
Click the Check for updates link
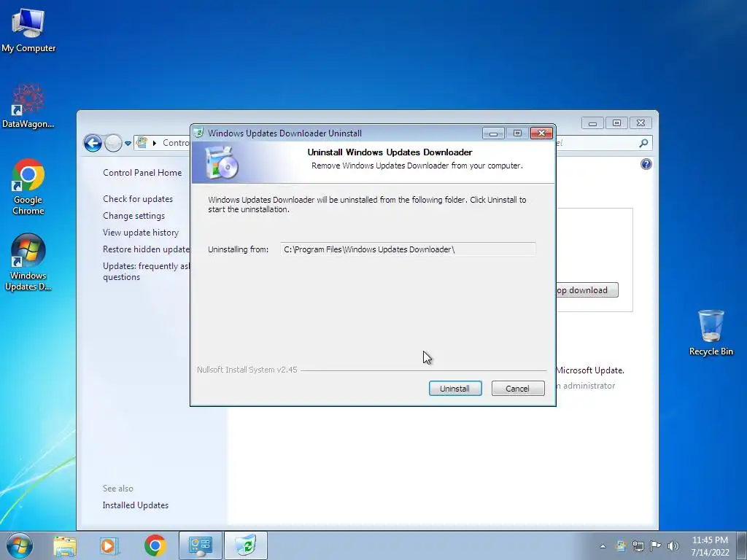click(x=138, y=199)
